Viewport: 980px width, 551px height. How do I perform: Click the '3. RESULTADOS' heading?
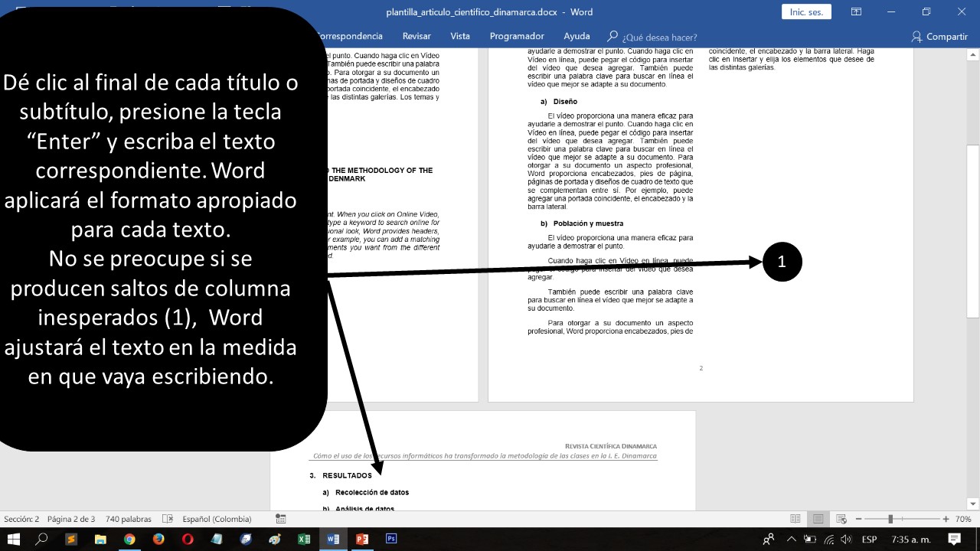pyautogui.click(x=341, y=475)
